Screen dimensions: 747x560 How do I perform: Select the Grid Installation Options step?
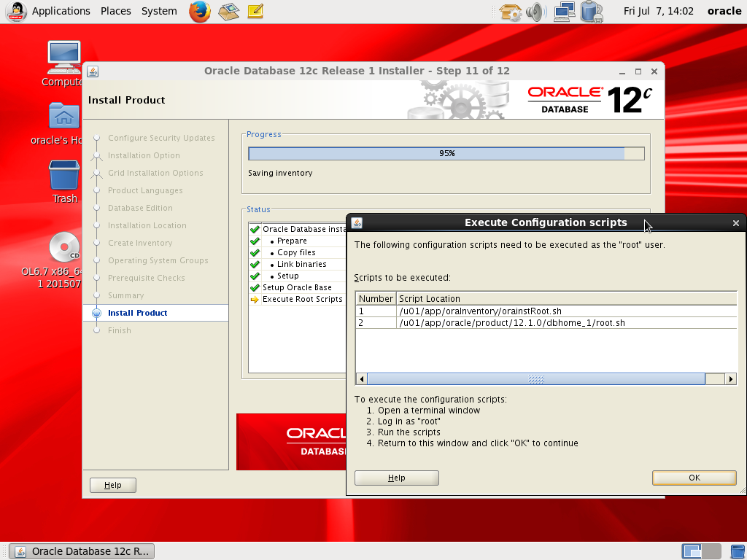pos(155,173)
